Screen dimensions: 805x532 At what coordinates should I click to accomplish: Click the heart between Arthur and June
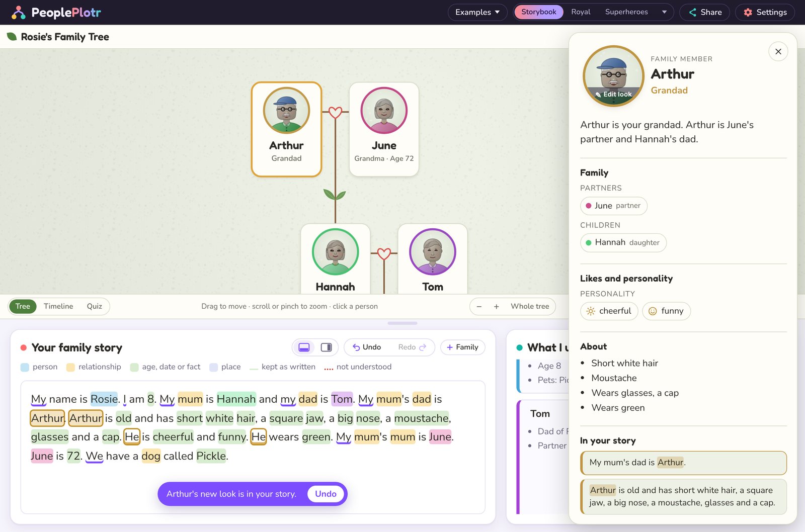(x=335, y=113)
